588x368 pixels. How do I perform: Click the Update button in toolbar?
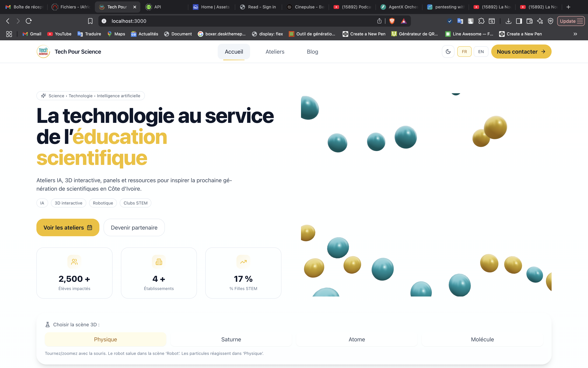coord(571,21)
